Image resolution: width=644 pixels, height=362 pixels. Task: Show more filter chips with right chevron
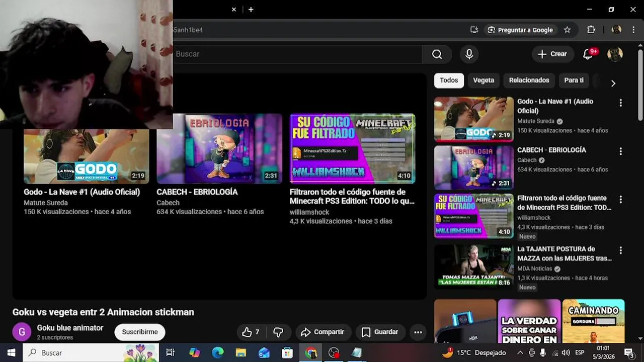click(613, 83)
